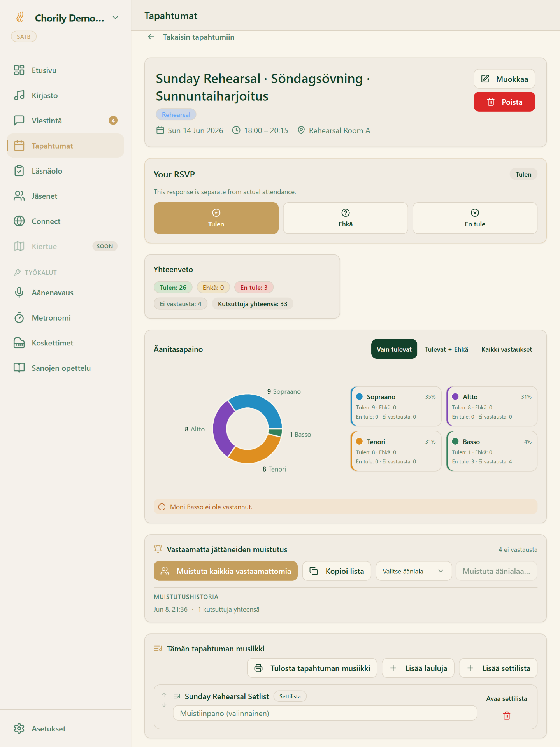Click Kiertue map icon
This screenshot has width=560, height=747.
pos(19,246)
